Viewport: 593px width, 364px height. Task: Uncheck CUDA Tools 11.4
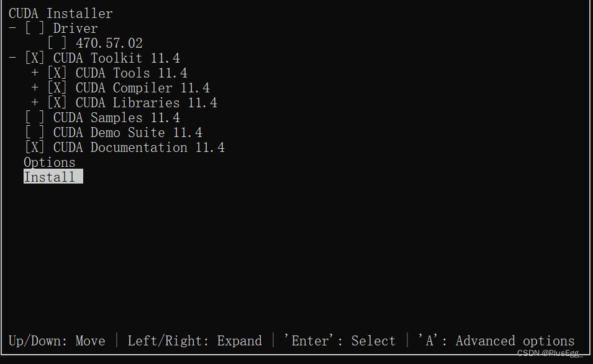(x=57, y=73)
